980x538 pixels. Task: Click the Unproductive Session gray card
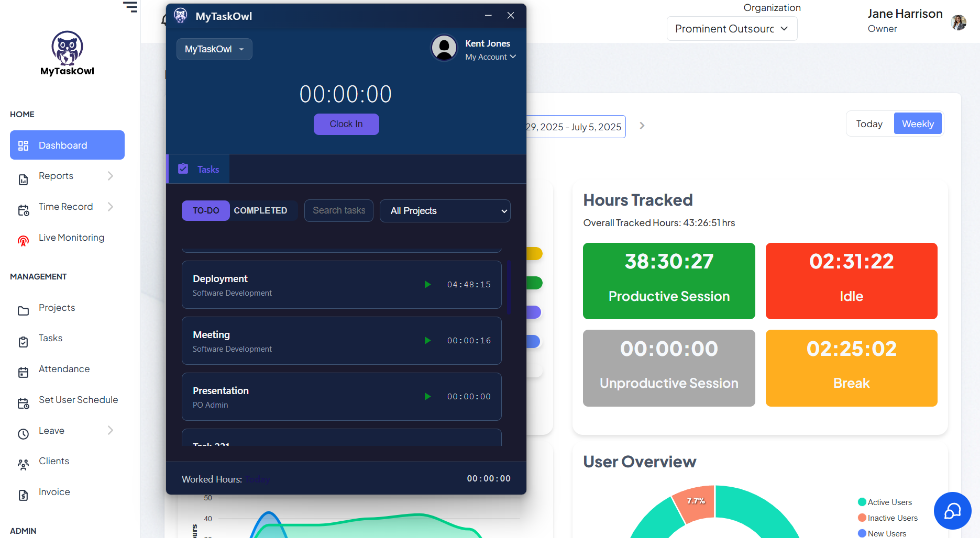pyautogui.click(x=669, y=368)
